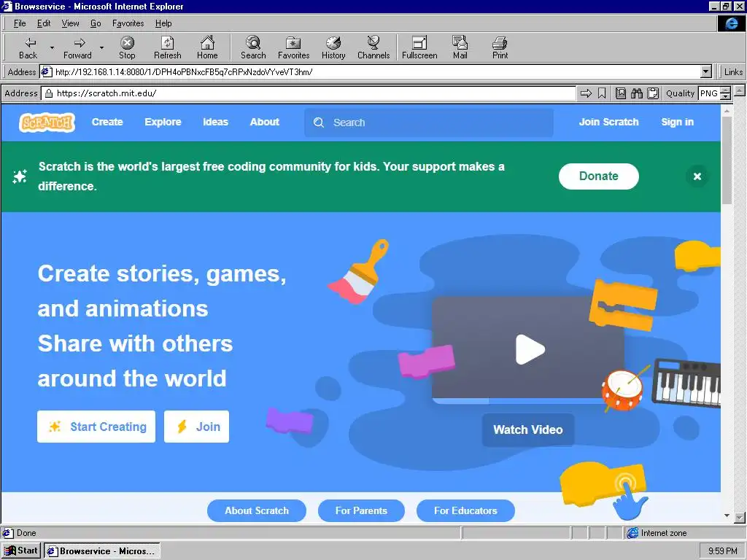Screen dimensions: 747x560
Task: Click the 9:59 PM tray clock
Action: pyautogui.click(x=722, y=551)
